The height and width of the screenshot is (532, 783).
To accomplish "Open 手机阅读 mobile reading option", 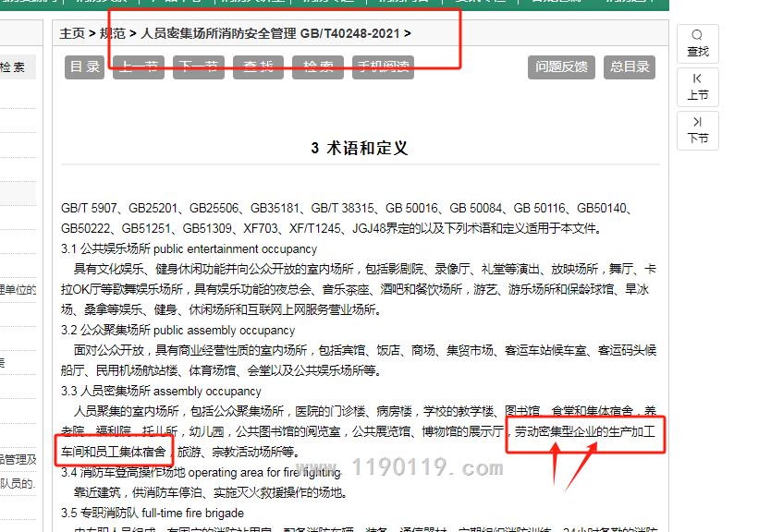I will pos(383,66).
